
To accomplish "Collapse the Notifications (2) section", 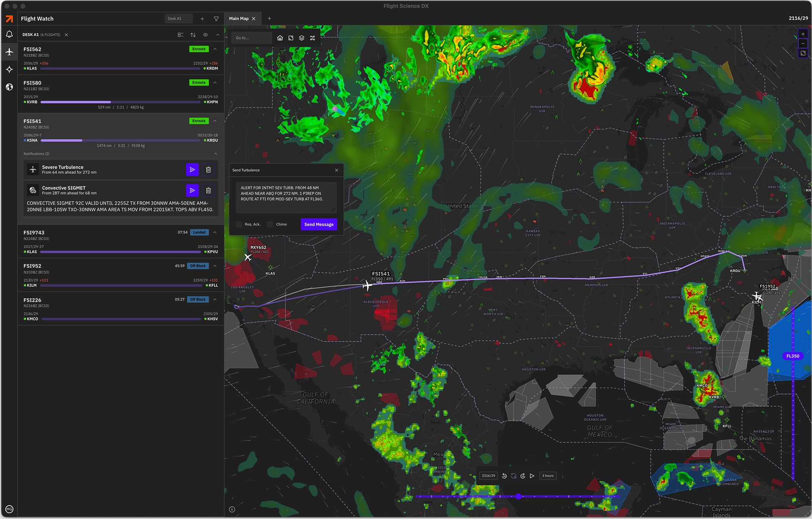I will coord(216,154).
